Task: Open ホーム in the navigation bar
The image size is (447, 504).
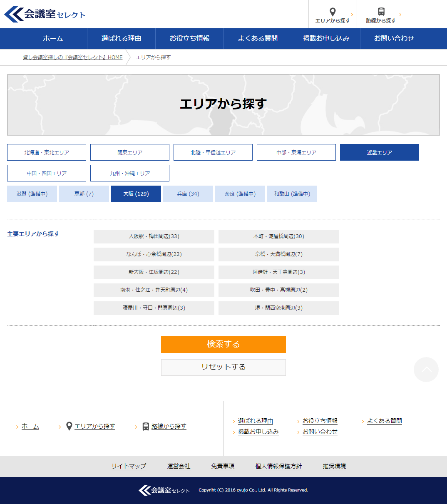Action: (x=53, y=39)
